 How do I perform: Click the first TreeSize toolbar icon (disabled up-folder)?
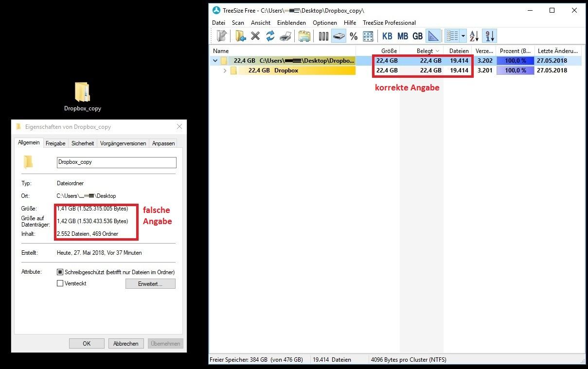tap(222, 35)
